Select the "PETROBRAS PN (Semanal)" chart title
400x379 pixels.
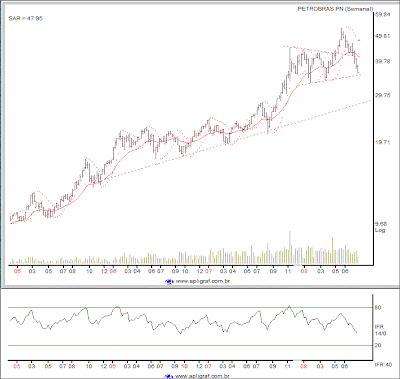pos(335,9)
